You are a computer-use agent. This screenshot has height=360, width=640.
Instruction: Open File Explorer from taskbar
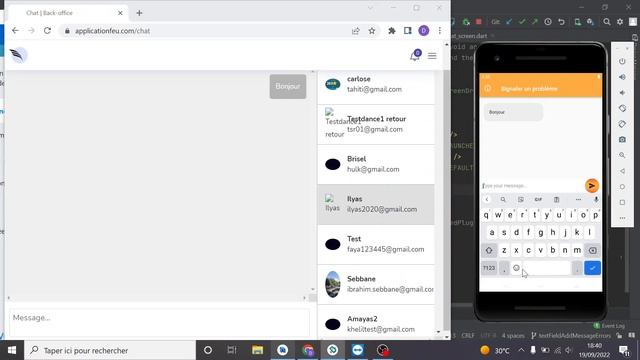click(257, 350)
